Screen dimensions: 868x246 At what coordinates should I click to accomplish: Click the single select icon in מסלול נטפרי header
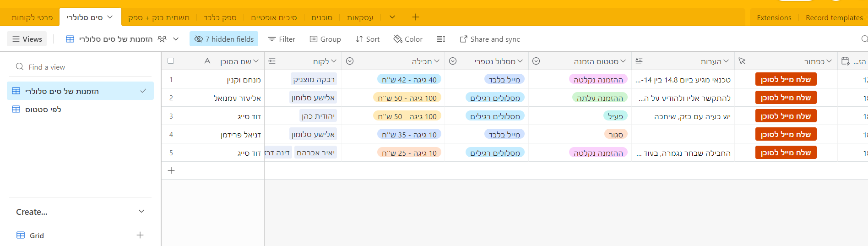coord(453,61)
